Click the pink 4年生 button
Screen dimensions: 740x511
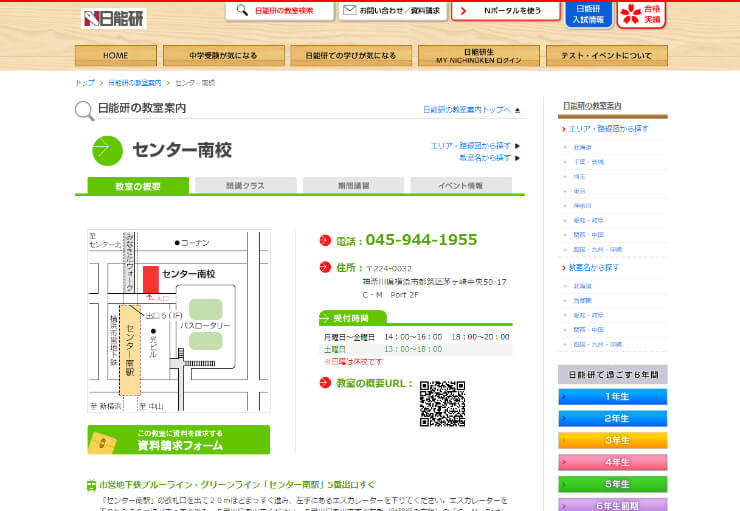pos(613,462)
